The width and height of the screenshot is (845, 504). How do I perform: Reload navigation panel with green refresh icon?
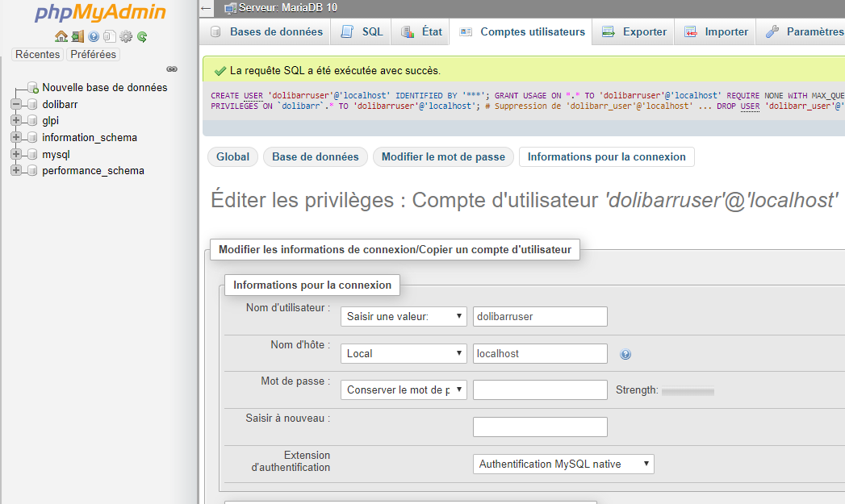point(142,36)
